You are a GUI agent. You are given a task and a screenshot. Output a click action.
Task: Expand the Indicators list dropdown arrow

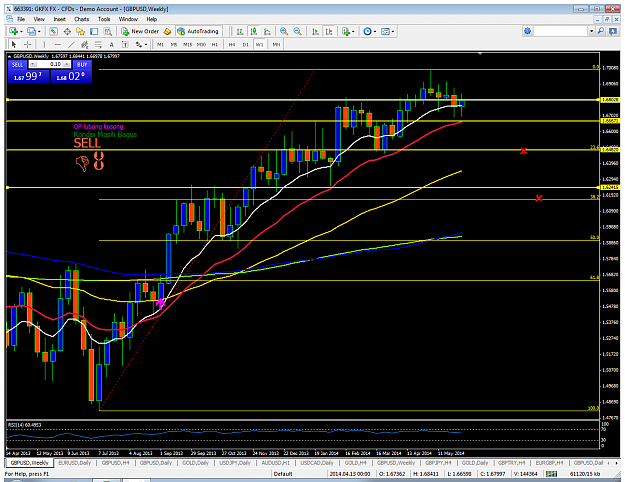click(x=353, y=31)
